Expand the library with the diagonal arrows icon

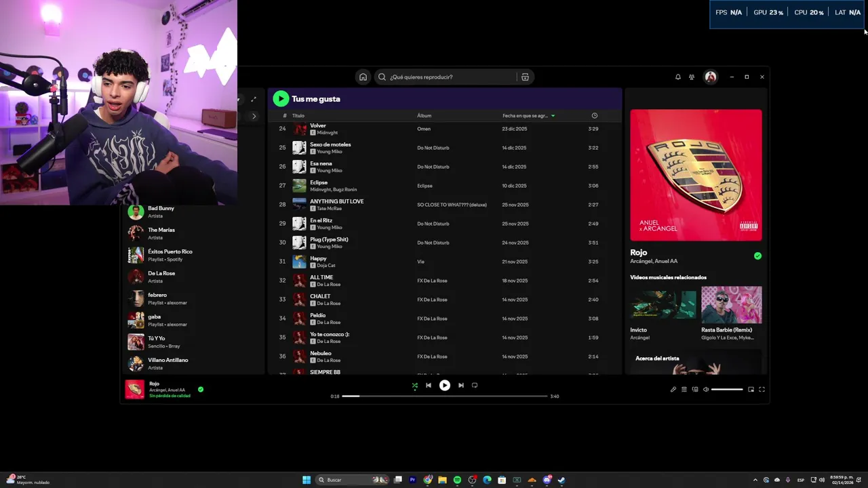[x=254, y=100]
